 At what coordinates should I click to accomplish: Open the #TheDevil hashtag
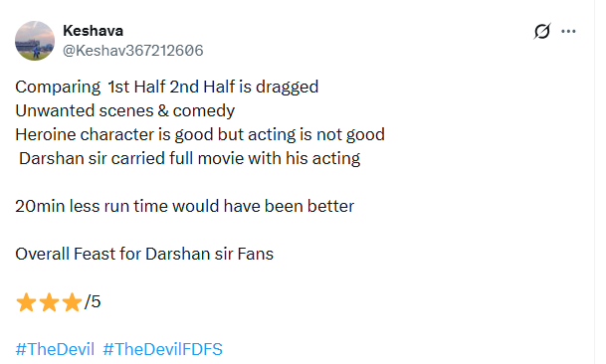[x=55, y=349]
